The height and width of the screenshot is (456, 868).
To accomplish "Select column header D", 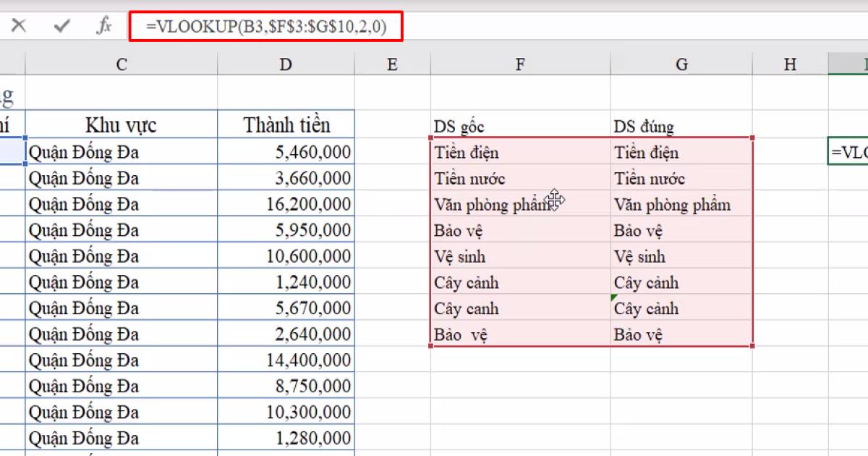I will pyautogui.click(x=285, y=64).
